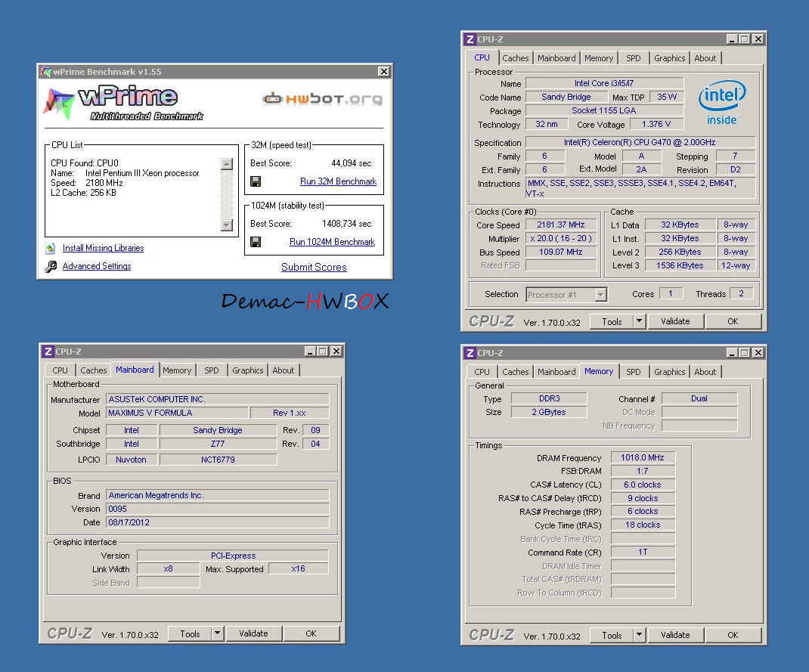Click the Bus Speed value 109.07 MHz
Viewport: 809px width, 672px height.
561,252
